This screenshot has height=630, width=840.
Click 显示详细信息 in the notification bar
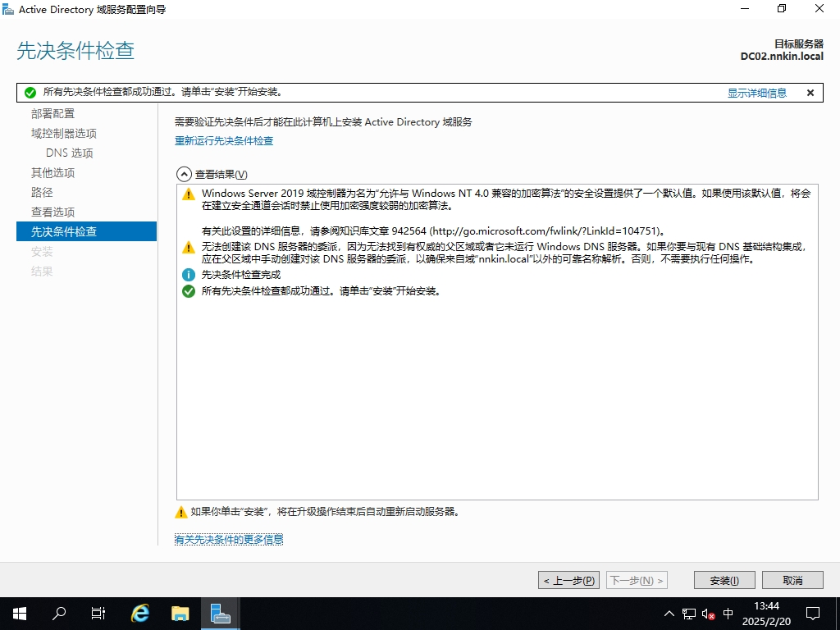coord(756,93)
